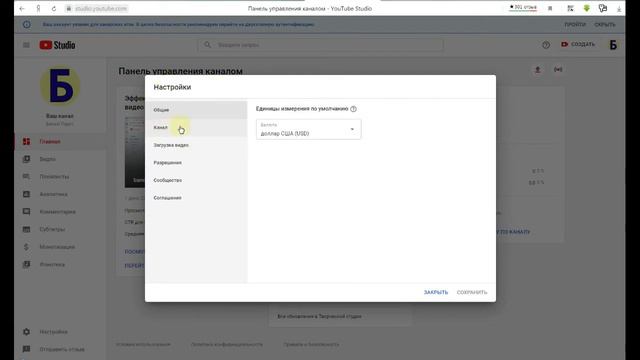The image size is (640, 360).
Task: Click the Фонотека sidebar icon
Action: point(27,264)
